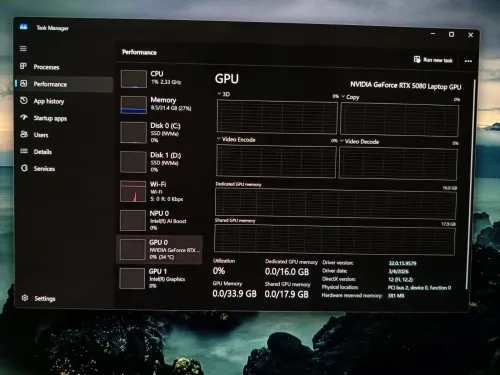Open the three-dot more options menu
The height and width of the screenshot is (375, 500).
pyautogui.click(x=468, y=61)
